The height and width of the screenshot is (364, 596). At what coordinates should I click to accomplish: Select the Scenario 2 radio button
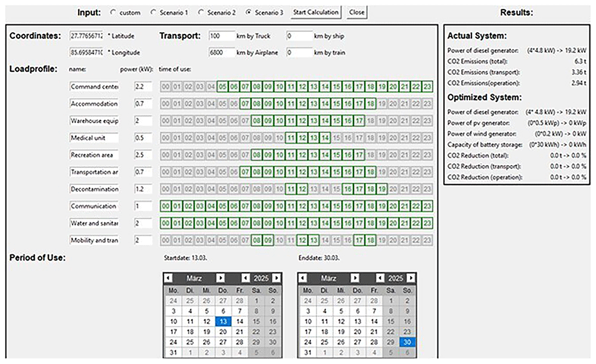[201, 13]
